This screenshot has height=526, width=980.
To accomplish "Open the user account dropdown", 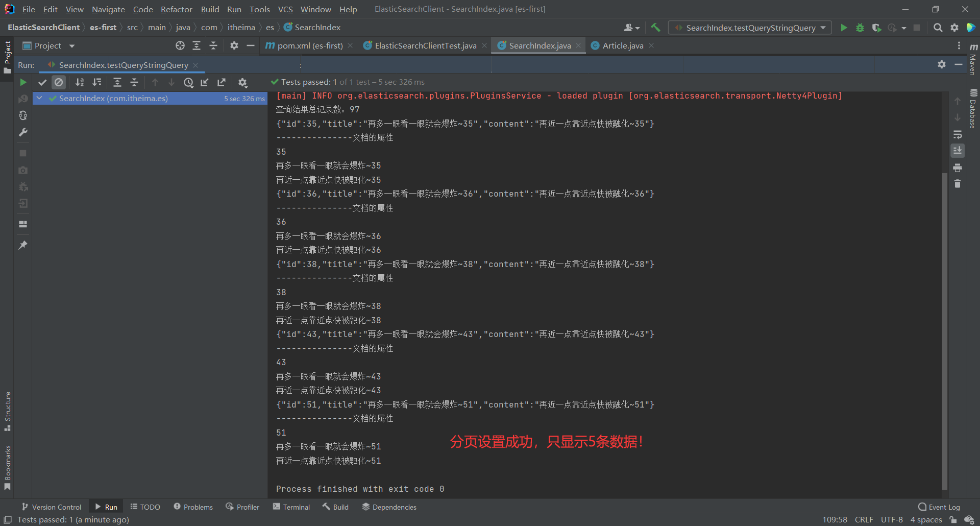I will (632, 28).
